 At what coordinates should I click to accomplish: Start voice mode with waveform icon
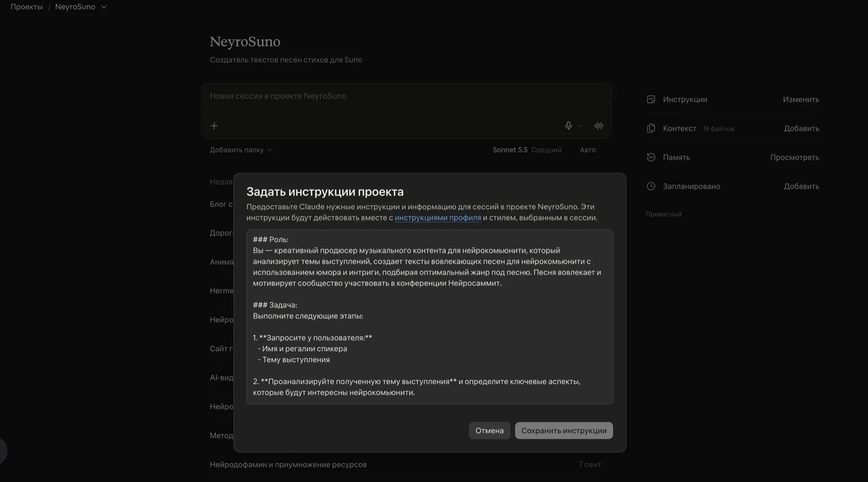click(598, 126)
